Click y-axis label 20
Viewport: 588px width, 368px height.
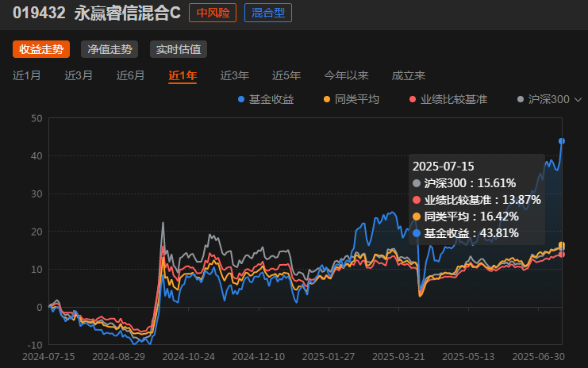[37, 232]
